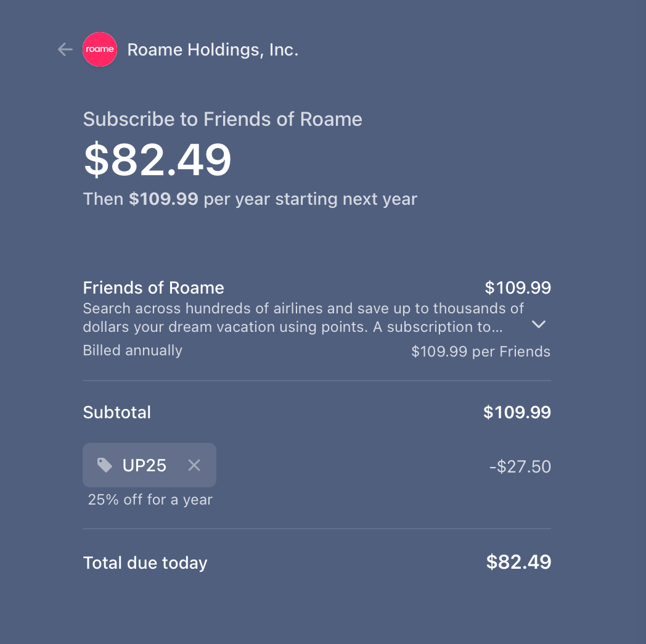The height and width of the screenshot is (644, 646).
Task: Remove the UP25 promo code
Action: tap(194, 466)
